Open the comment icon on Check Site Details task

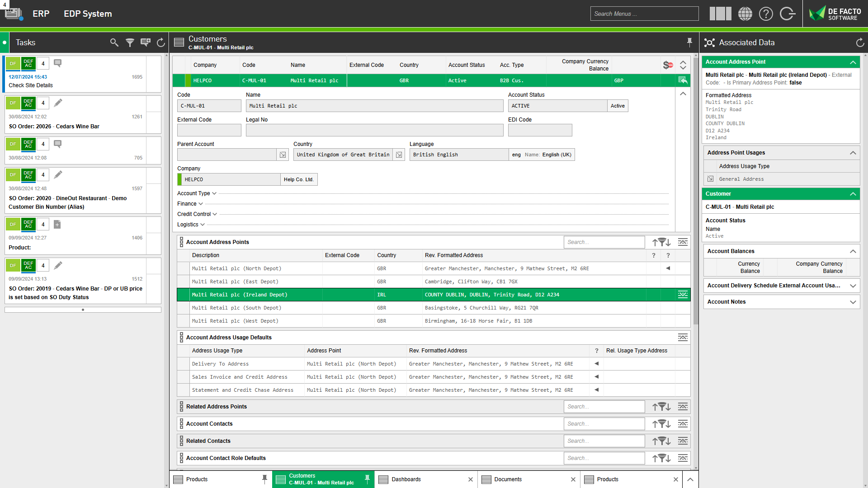click(57, 63)
